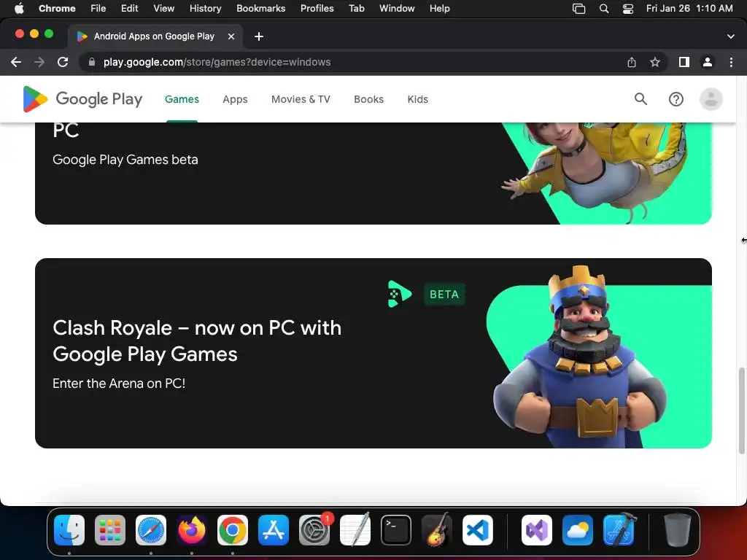This screenshot has height=560, width=747.
Task: Open the Edit menu
Action: (x=129, y=8)
